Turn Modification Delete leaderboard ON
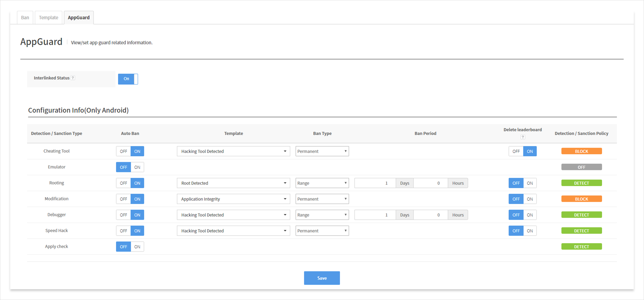 (530, 199)
